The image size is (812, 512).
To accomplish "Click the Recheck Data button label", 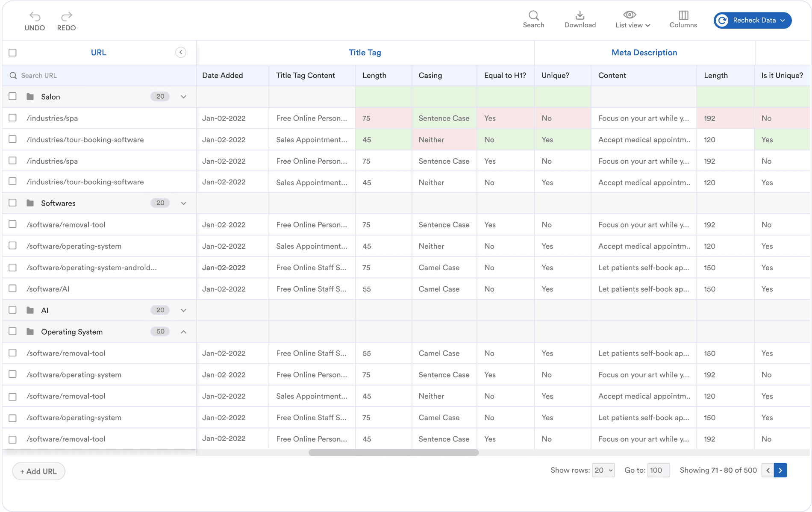I will [x=754, y=21].
